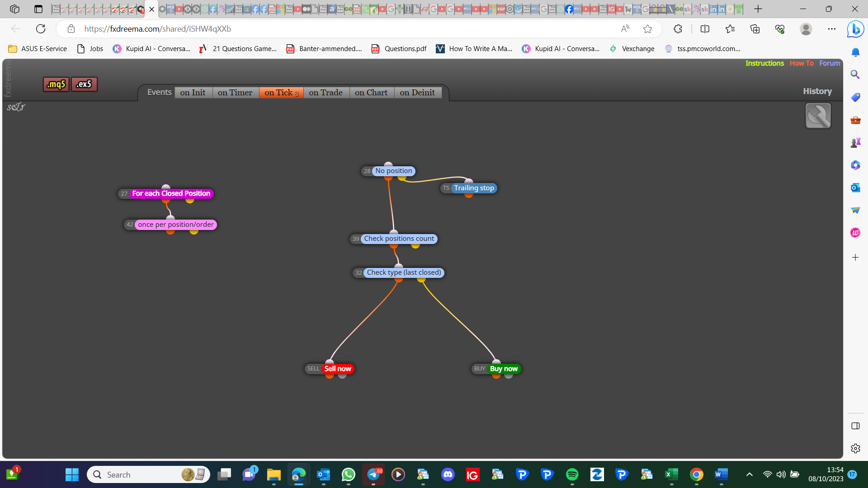The width and height of the screenshot is (868, 488).
Task: Open the sidebar notifications bell
Action: click(x=855, y=52)
